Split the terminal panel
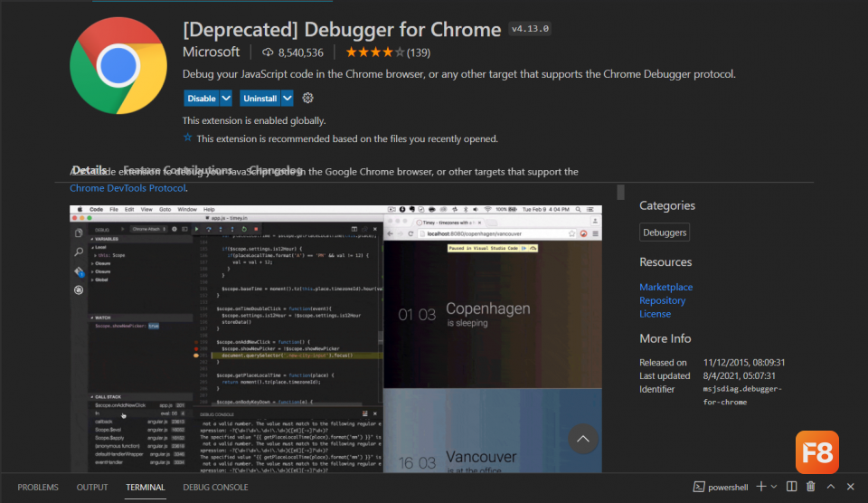The width and height of the screenshot is (868, 503). pos(792,487)
